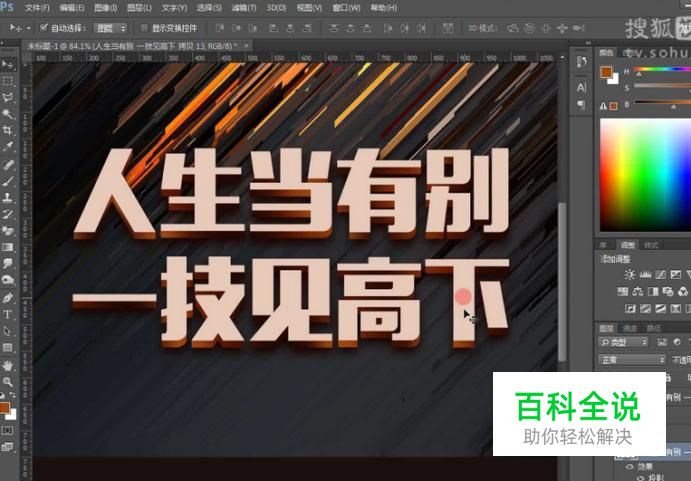Open the 视图(V) menu
691x481 pixels.
coord(309,8)
